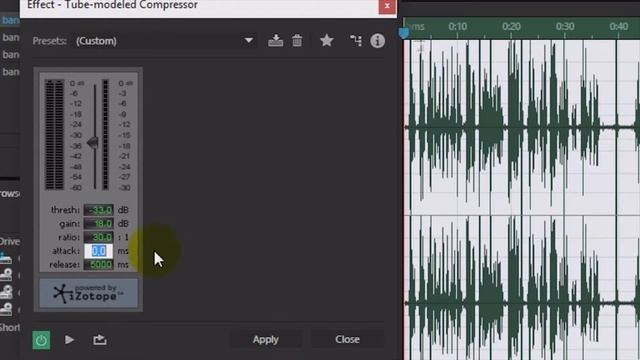Toggle loop preview export icon
The height and width of the screenshot is (360, 640).
pyautogui.click(x=100, y=340)
